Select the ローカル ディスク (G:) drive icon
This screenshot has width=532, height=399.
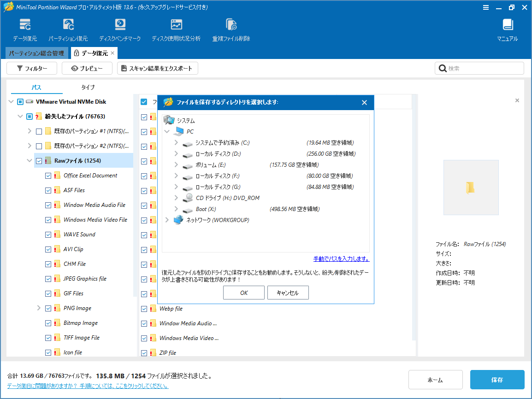(x=187, y=188)
